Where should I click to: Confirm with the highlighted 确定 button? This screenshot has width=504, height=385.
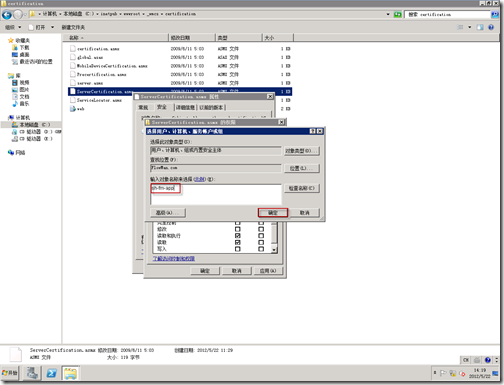point(273,213)
